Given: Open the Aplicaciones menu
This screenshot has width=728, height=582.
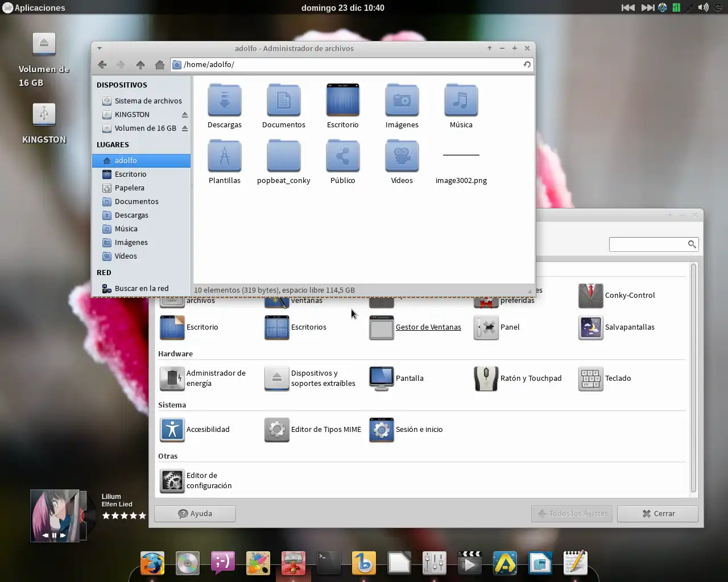Looking at the screenshot, I should pos(34,8).
